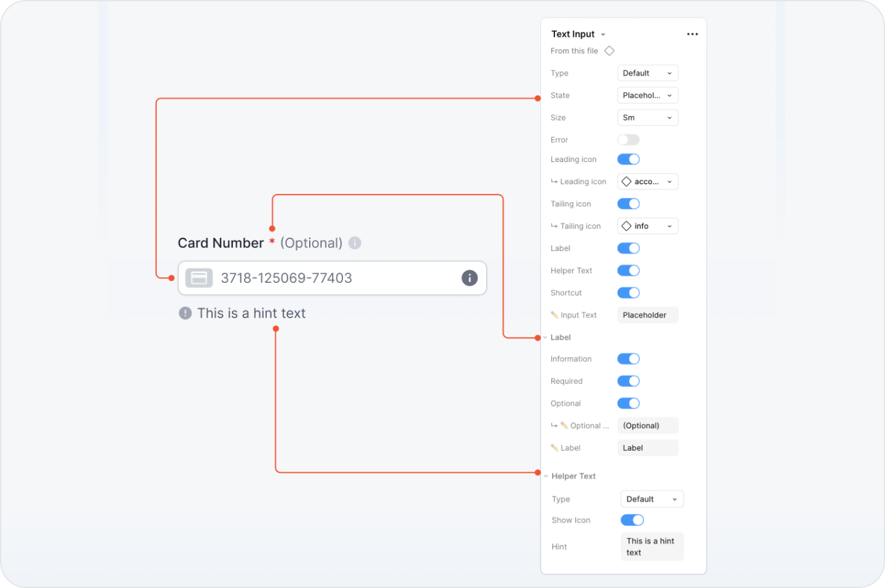Click the red required asterisk

[272, 241]
